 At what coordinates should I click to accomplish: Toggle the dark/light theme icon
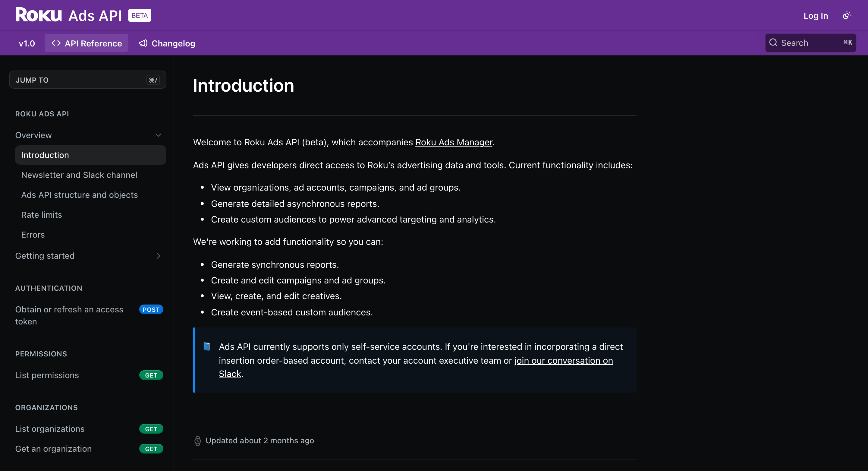846,15
